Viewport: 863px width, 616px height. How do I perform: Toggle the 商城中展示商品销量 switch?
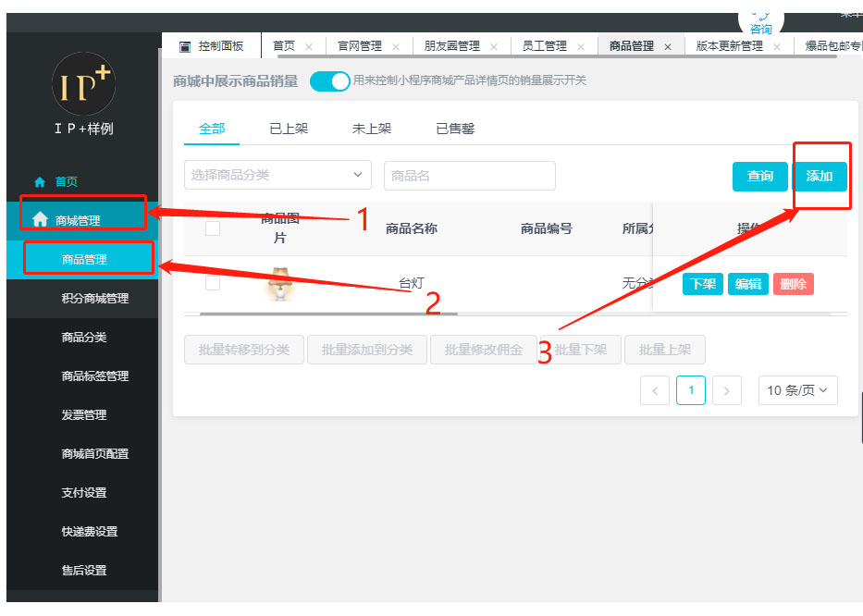pyautogui.click(x=330, y=81)
